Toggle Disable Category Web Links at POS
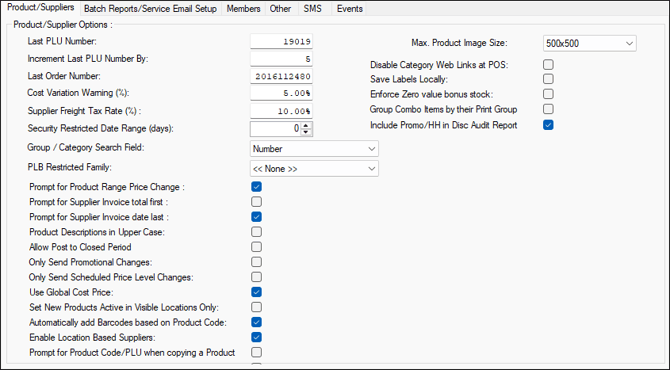Image resolution: width=670 pixels, height=370 pixels. (548, 65)
